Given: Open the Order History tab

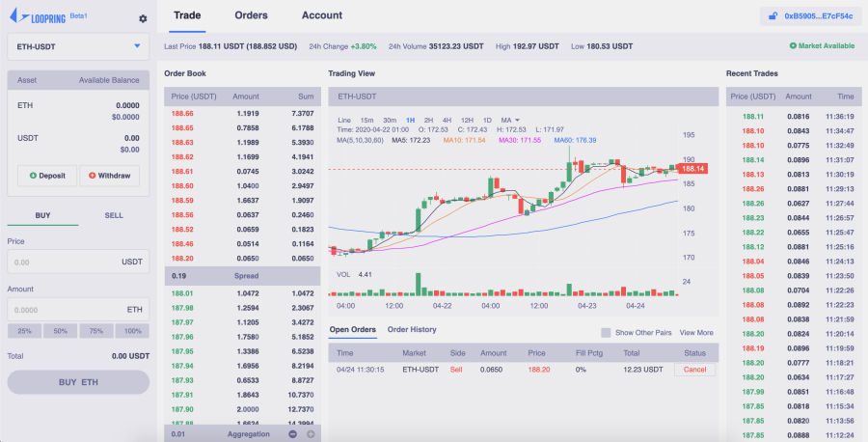Looking at the screenshot, I should click(412, 329).
